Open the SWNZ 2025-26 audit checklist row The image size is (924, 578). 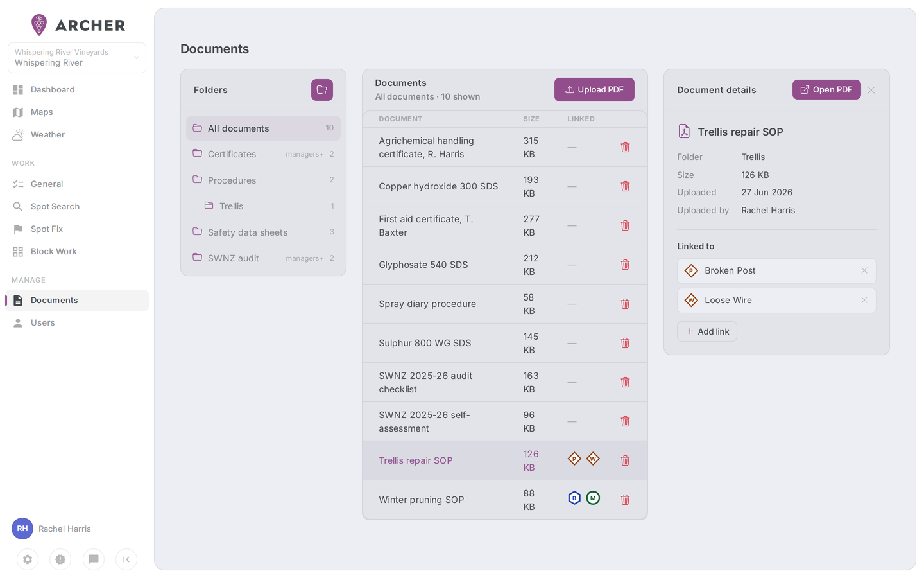[x=505, y=382]
